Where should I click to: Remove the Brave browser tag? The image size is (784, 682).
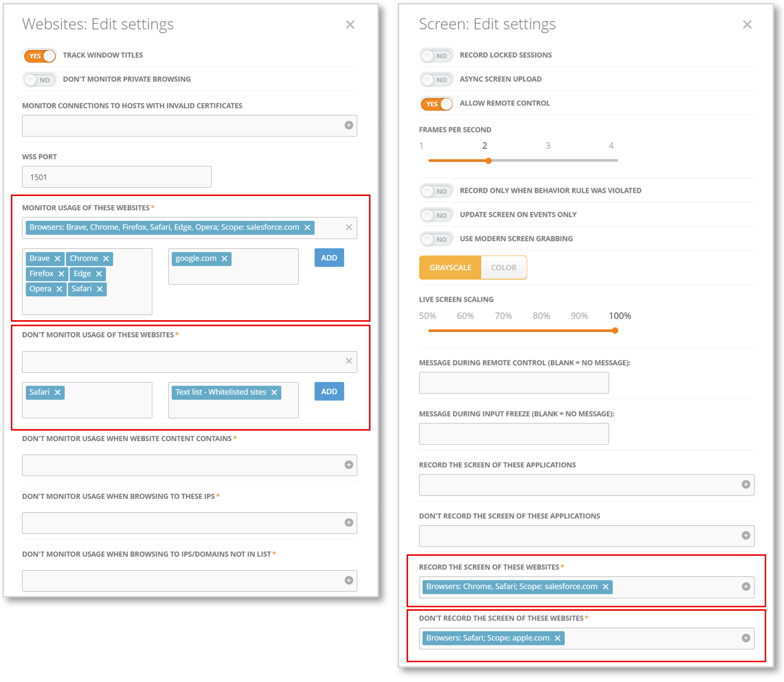point(57,259)
